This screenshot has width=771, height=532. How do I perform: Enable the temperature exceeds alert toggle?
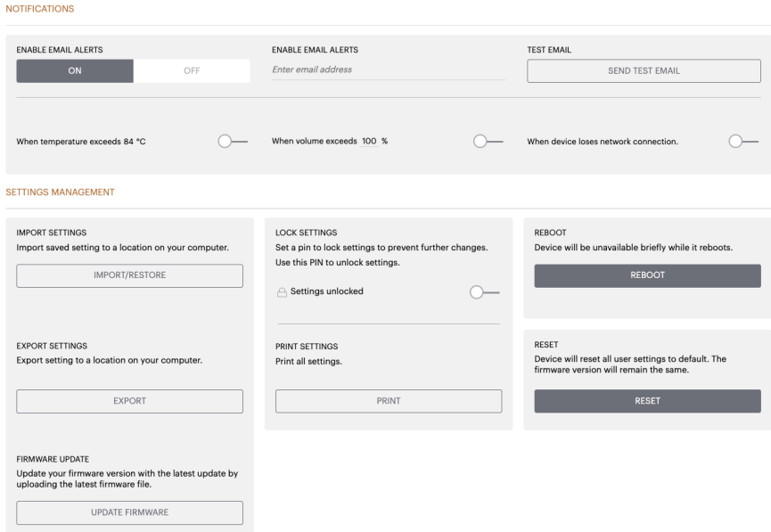tap(231, 141)
